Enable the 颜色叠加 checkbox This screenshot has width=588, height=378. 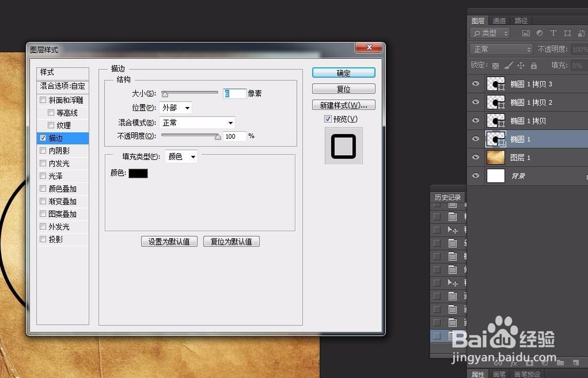click(x=43, y=188)
